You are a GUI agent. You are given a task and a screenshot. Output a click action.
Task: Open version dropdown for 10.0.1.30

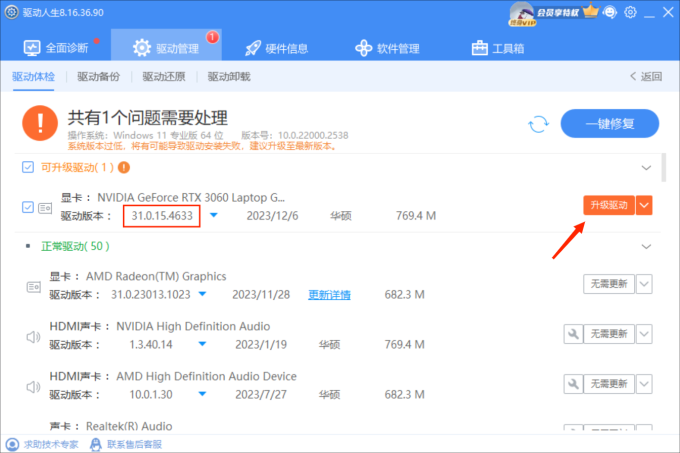point(202,394)
